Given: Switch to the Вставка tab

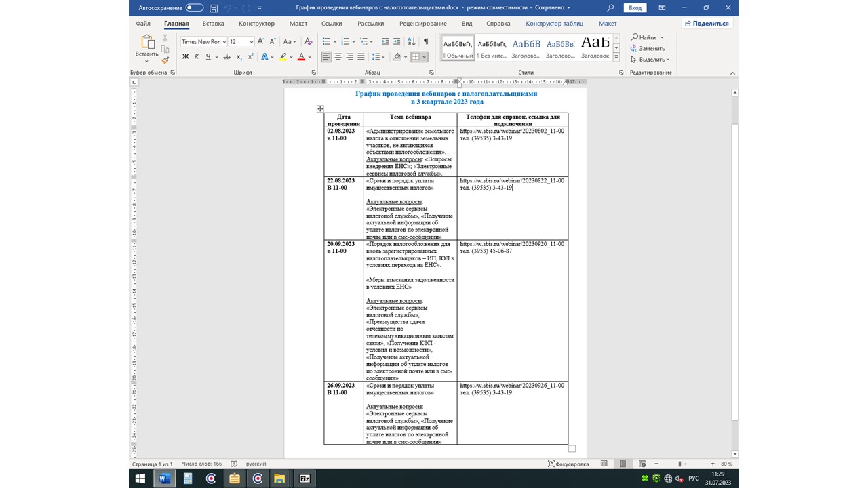Looking at the screenshot, I should tap(213, 24).
